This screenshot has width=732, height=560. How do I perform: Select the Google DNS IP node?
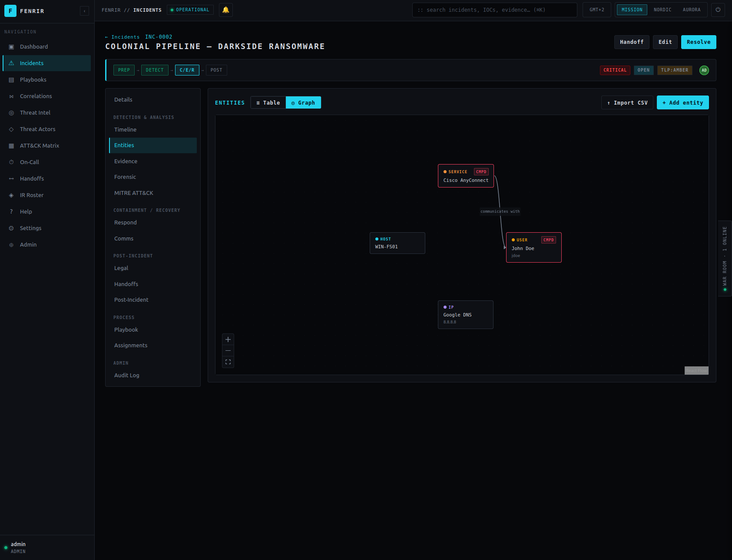tap(466, 315)
